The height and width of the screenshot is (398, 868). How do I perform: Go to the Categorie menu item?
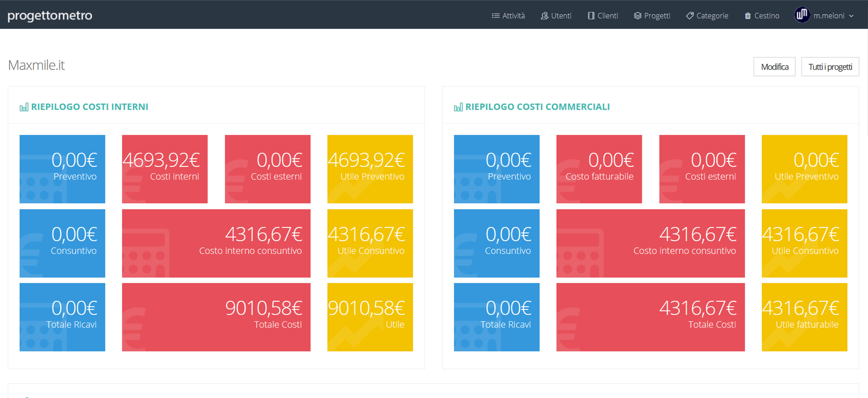[x=712, y=16]
